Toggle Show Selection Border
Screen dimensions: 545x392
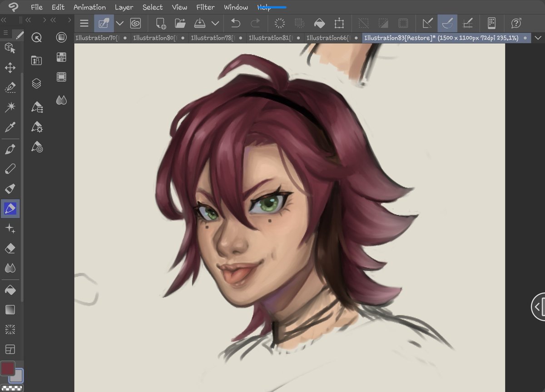click(x=403, y=23)
